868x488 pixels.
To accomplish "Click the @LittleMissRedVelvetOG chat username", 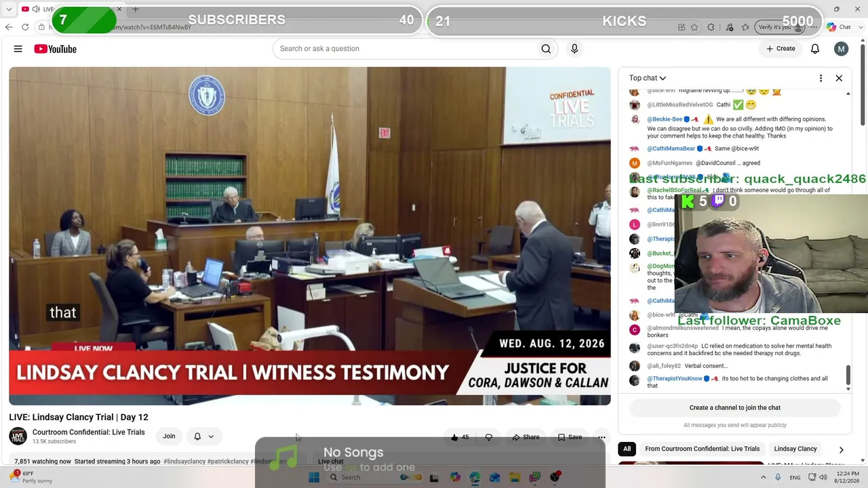I will tap(680, 105).
